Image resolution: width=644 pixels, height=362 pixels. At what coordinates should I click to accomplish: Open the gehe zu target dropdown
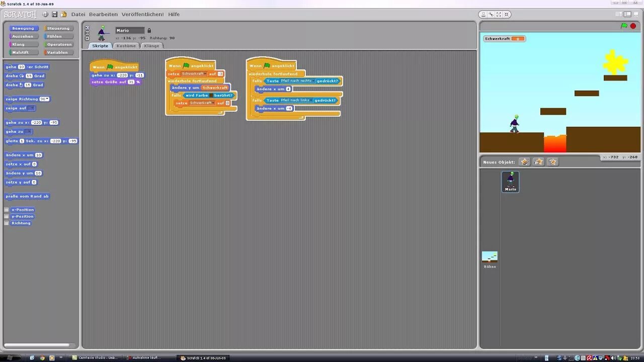point(28,131)
